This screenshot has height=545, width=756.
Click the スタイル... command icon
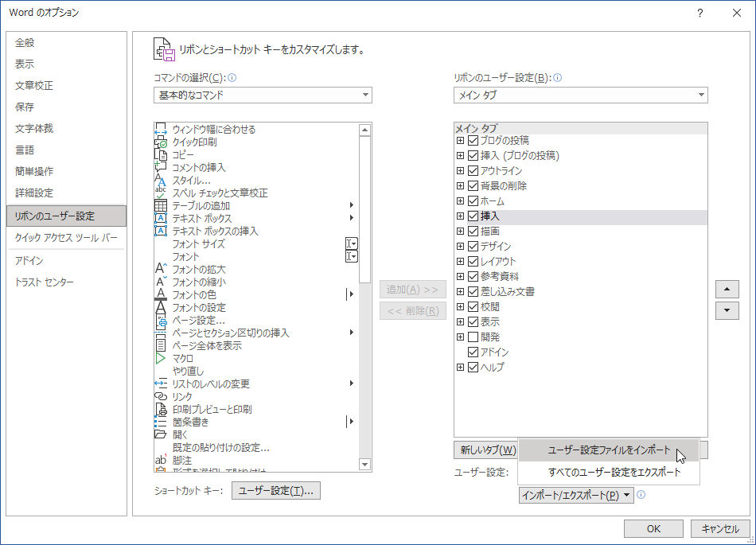click(x=161, y=181)
